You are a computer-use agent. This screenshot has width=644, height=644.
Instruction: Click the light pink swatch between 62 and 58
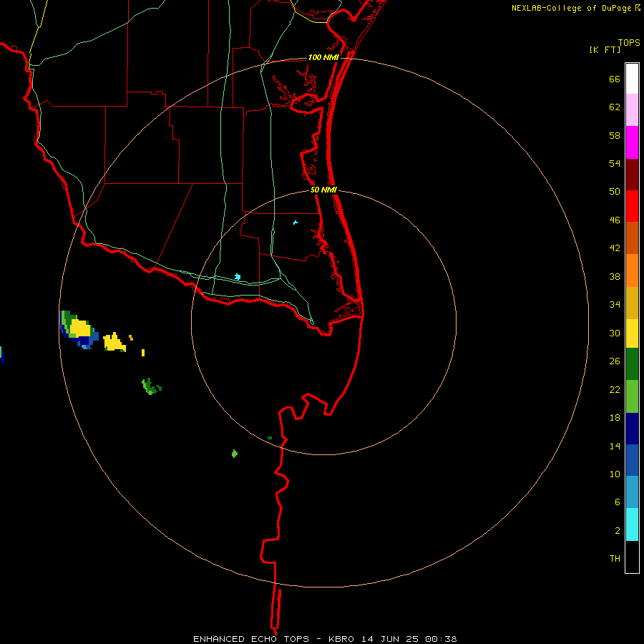click(632, 109)
